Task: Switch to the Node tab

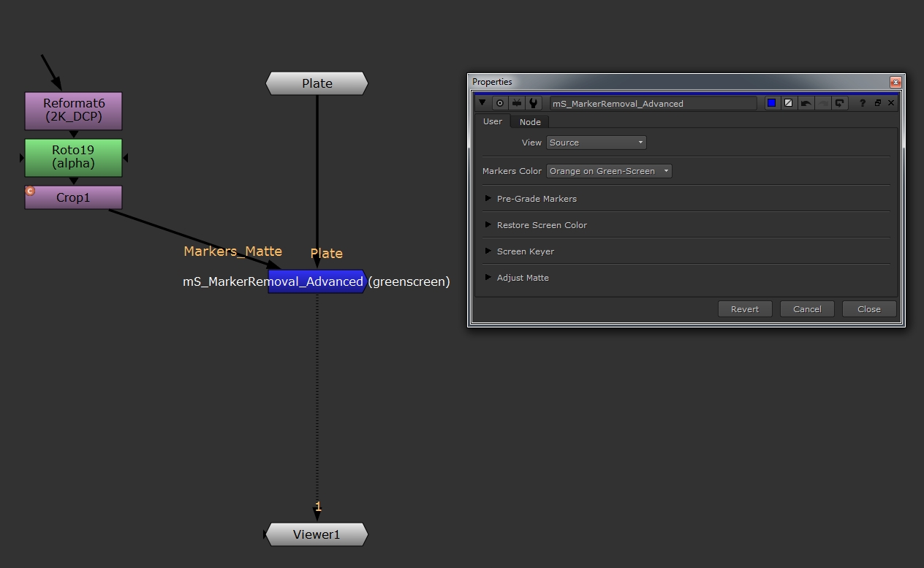Action: point(530,122)
